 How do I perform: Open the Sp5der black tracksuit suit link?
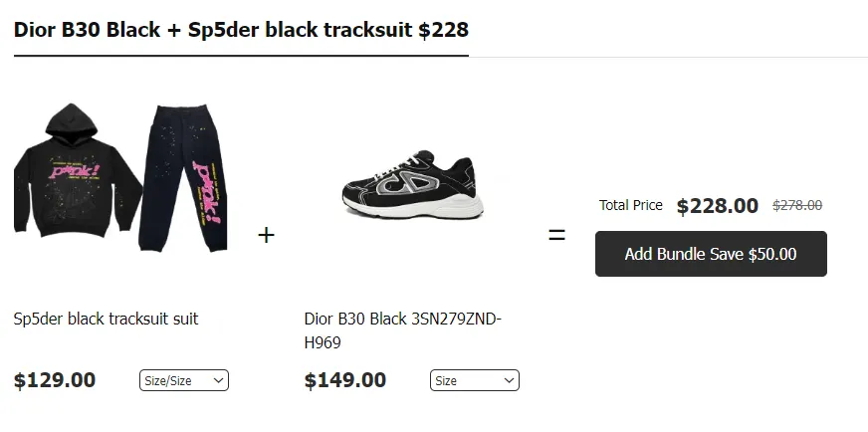(x=107, y=319)
